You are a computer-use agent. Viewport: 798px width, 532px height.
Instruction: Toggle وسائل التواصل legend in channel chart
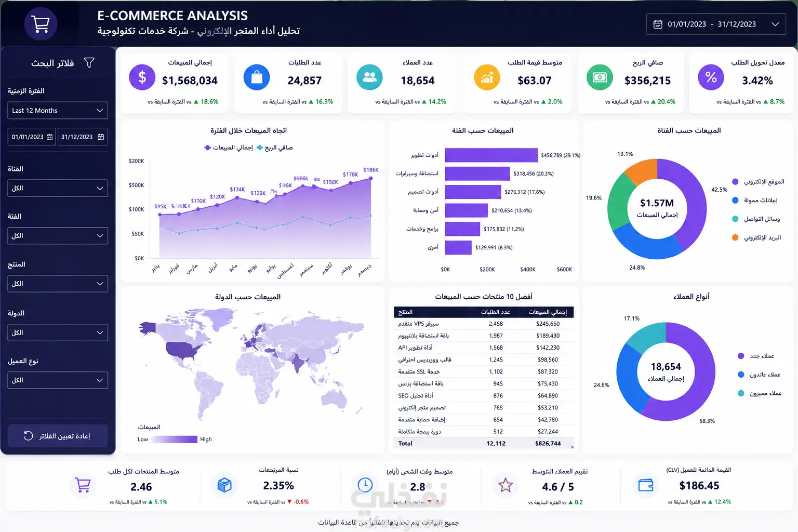[756, 219]
